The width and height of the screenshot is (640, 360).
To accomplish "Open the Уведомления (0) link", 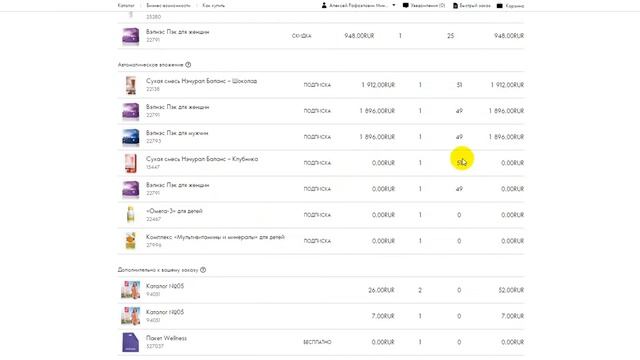I will click(x=428, y=6).
